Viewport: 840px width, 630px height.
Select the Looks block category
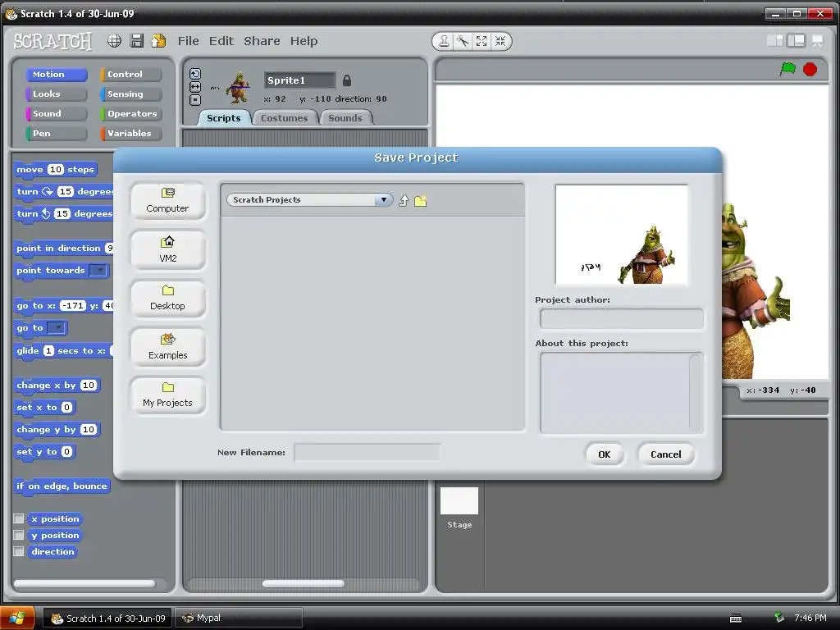(57, 94)
